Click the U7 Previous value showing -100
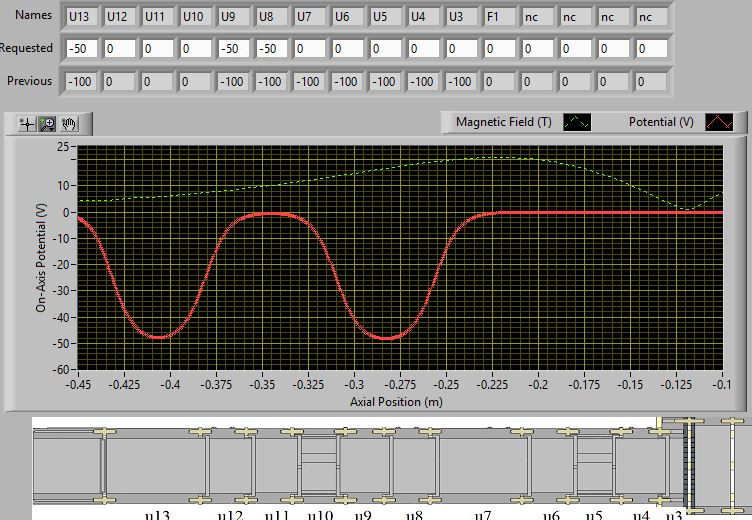Image resolution: width=752 pixels, height=520 pixels. [x=310, y=82]
